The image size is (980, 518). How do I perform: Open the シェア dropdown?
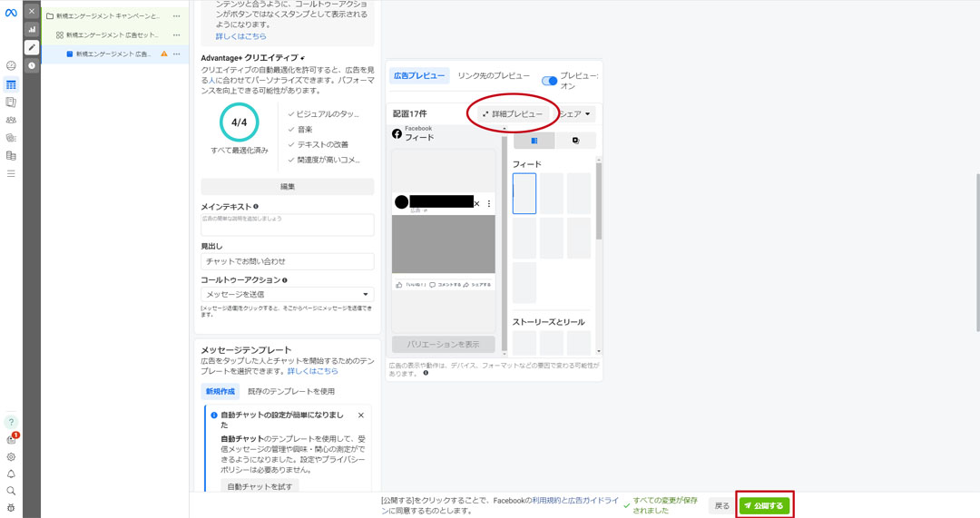[x=575, y=113]
